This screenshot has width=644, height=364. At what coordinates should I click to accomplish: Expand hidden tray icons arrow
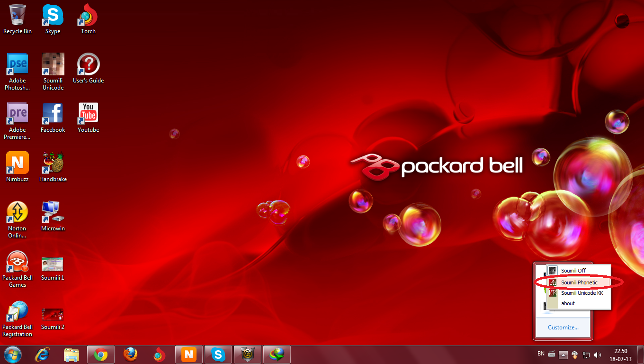[x=563, y=354]
